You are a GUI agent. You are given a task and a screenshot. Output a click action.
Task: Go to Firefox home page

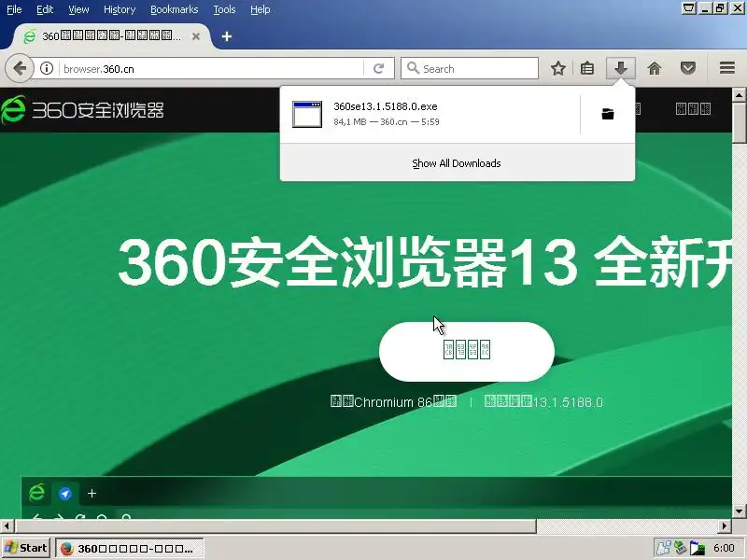click(655, 68)
